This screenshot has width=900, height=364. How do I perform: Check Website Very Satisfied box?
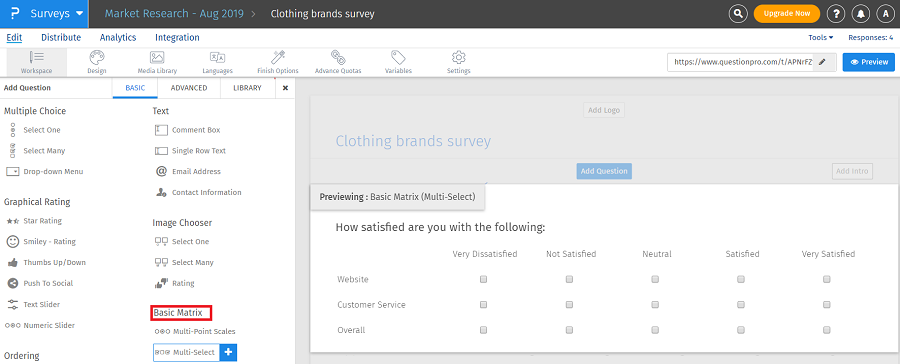click(827, 279)
